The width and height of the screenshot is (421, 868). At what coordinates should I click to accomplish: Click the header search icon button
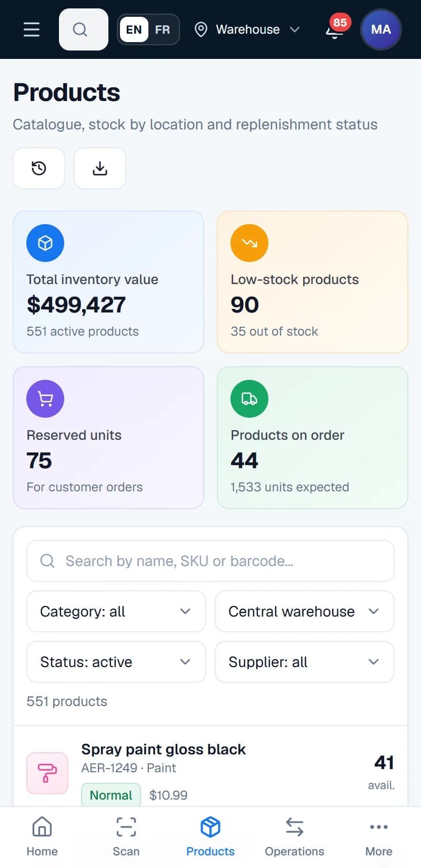click(84, 29)
